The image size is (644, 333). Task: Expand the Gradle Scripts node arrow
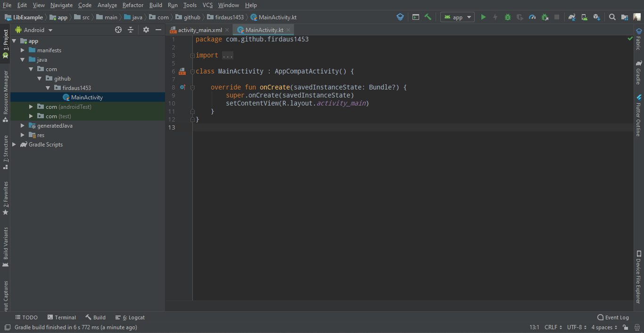14,145
